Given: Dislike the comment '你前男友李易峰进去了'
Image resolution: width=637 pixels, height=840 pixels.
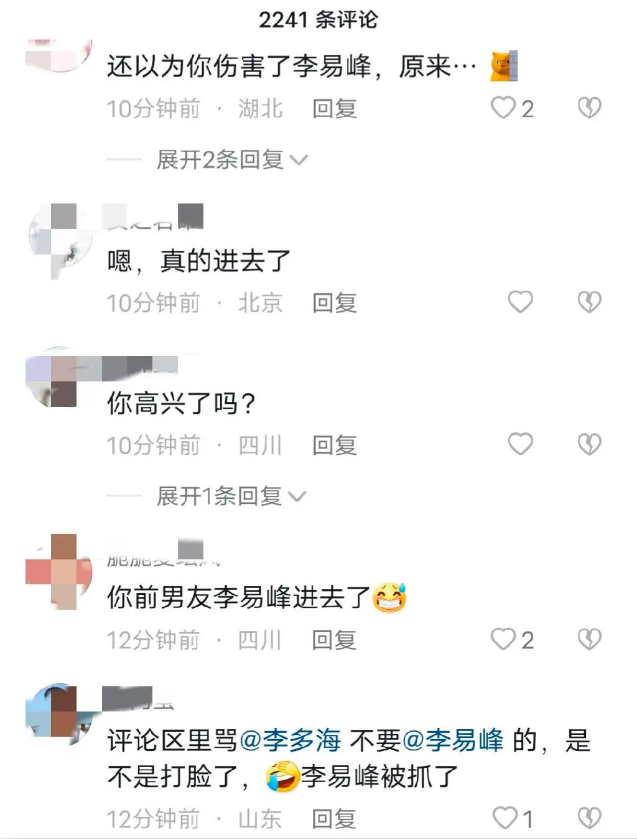Looking at the screenshot, I should 589,639.
